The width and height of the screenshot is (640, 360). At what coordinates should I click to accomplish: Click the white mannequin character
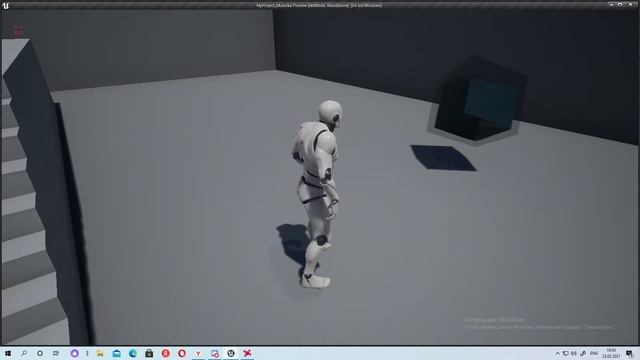click(317, 194)
